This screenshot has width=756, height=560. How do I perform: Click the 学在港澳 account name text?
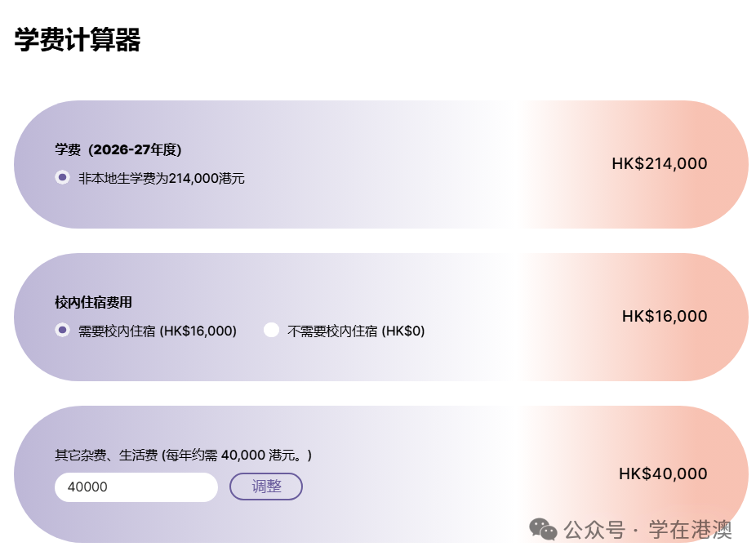coord(690,530)
